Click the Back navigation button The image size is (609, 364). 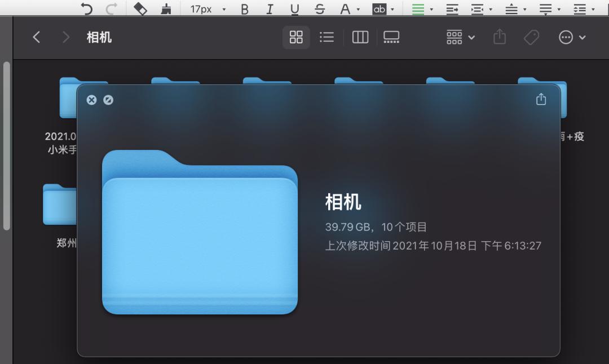[36, 37]
